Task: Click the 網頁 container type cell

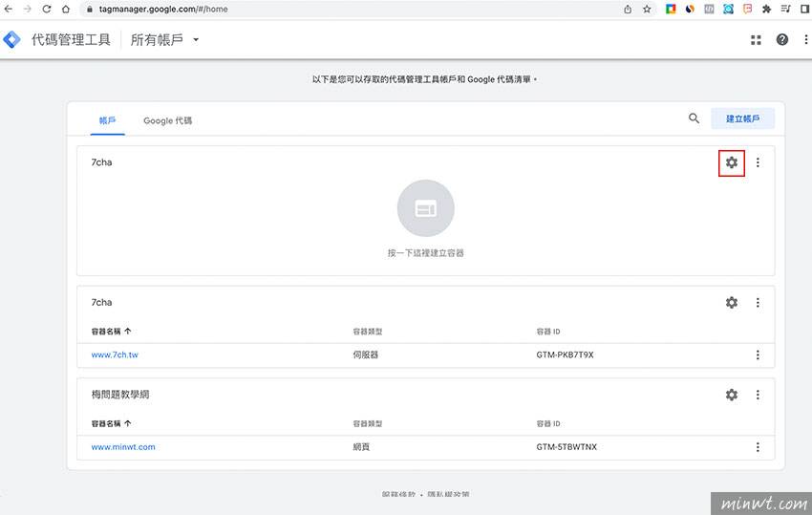Action: coord(361,447)
